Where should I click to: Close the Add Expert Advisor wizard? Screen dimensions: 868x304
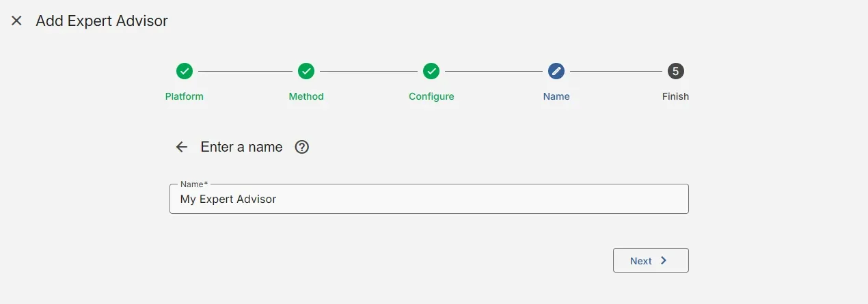pyautogui.click(x=16, y=21)
